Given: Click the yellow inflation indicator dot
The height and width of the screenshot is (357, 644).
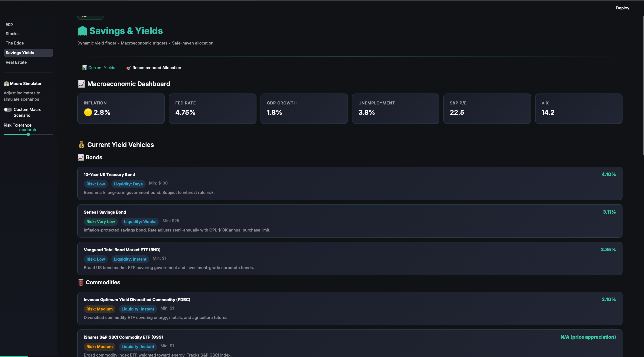Looking at the screenshot, I should (x=88, y=113).
